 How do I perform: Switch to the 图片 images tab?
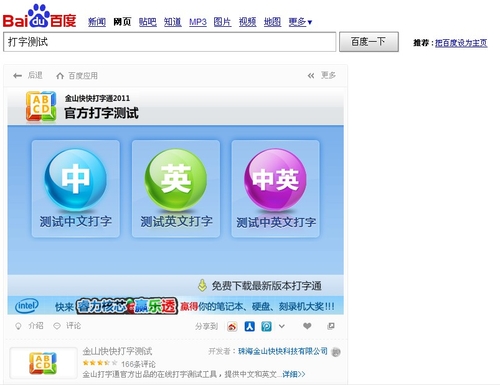point(222,22)
